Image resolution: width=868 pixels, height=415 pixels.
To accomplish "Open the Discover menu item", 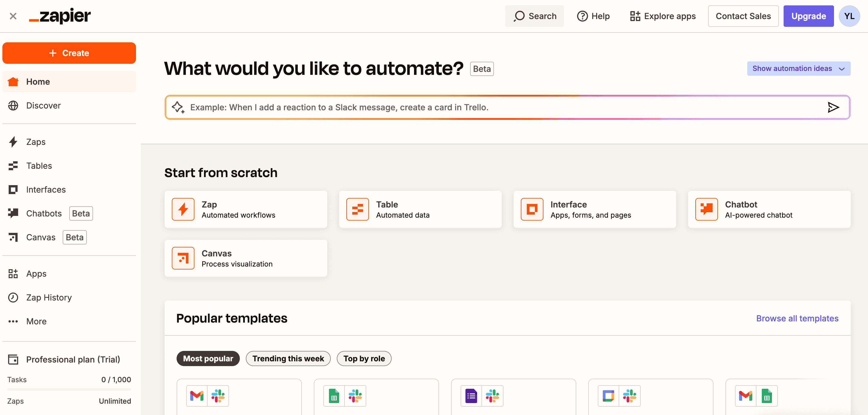I will (x=43, y=105).
